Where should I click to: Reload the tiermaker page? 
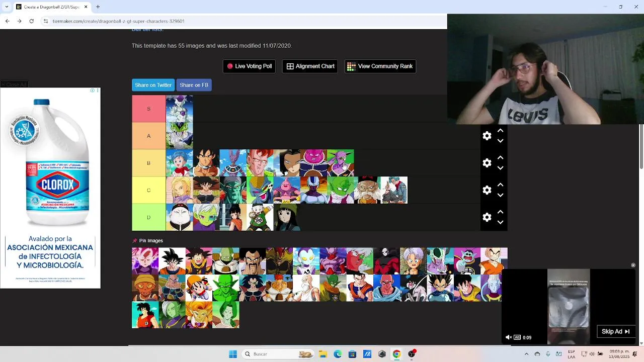[31, 21]
